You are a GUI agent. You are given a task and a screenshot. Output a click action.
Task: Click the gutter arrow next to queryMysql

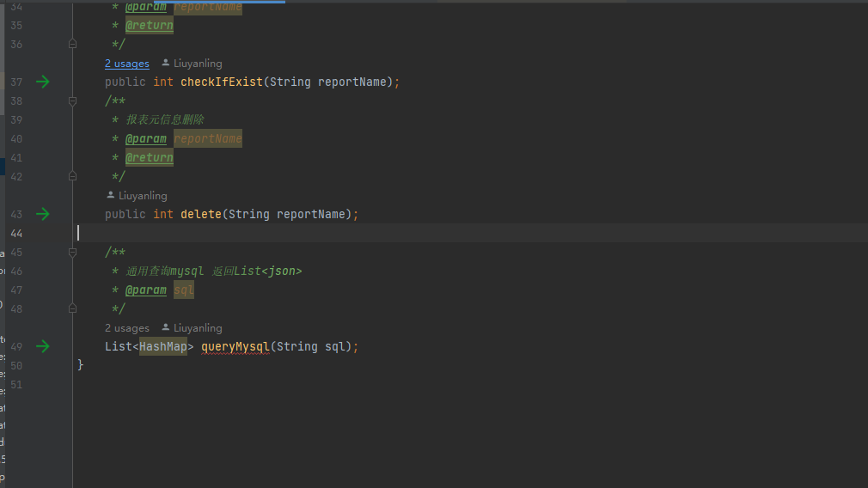(x=42, y=346)
